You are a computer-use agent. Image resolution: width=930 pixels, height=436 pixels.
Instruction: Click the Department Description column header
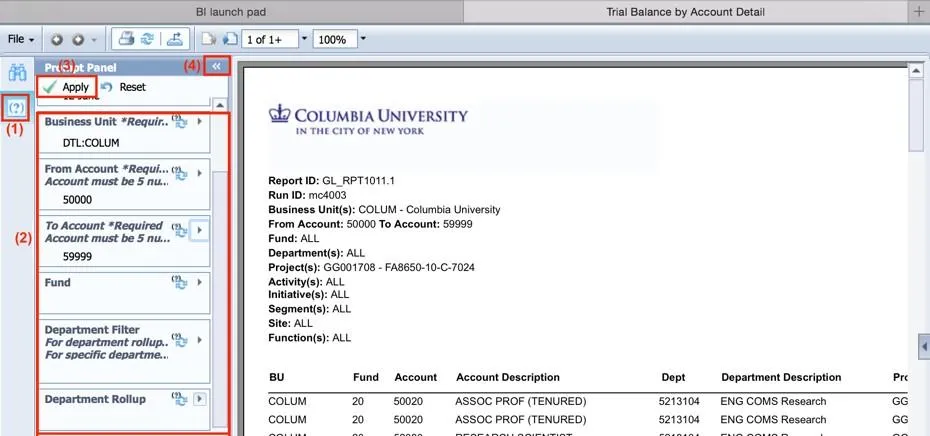(781, 377)
